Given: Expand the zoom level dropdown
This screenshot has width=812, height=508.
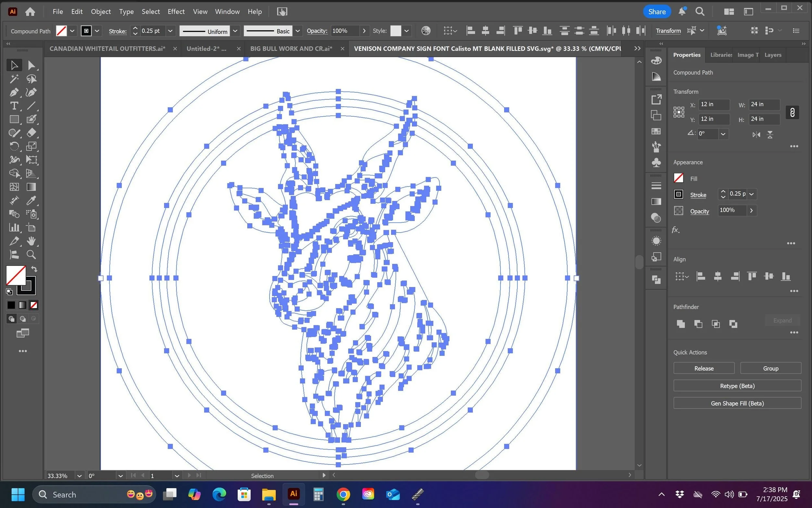Looking at the screenshot, I should point(79,476).
